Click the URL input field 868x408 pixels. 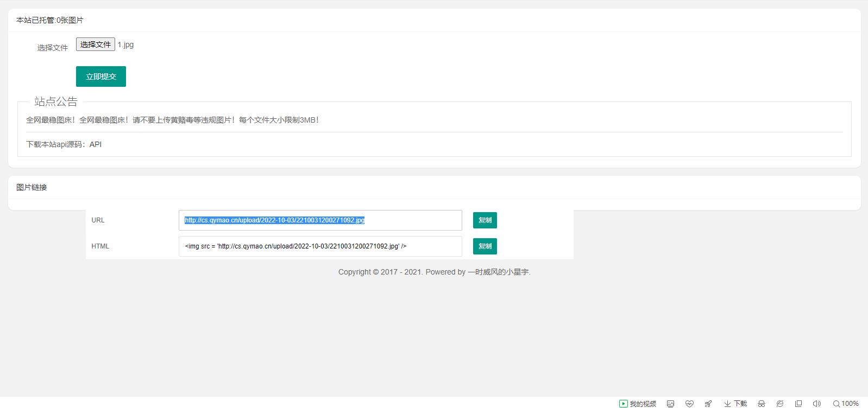pos(320,220)
